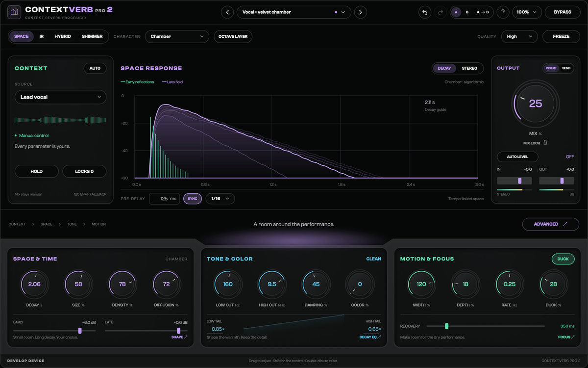Toggle the OCTAVE LAYER button

(x=233, y=36)
